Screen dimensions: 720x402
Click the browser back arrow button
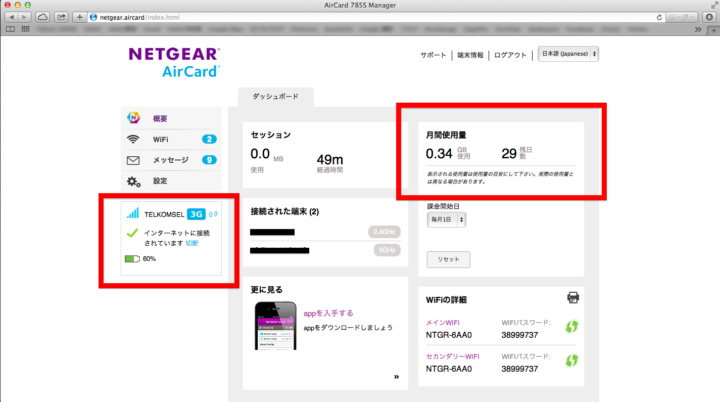[x=11, y=18]
